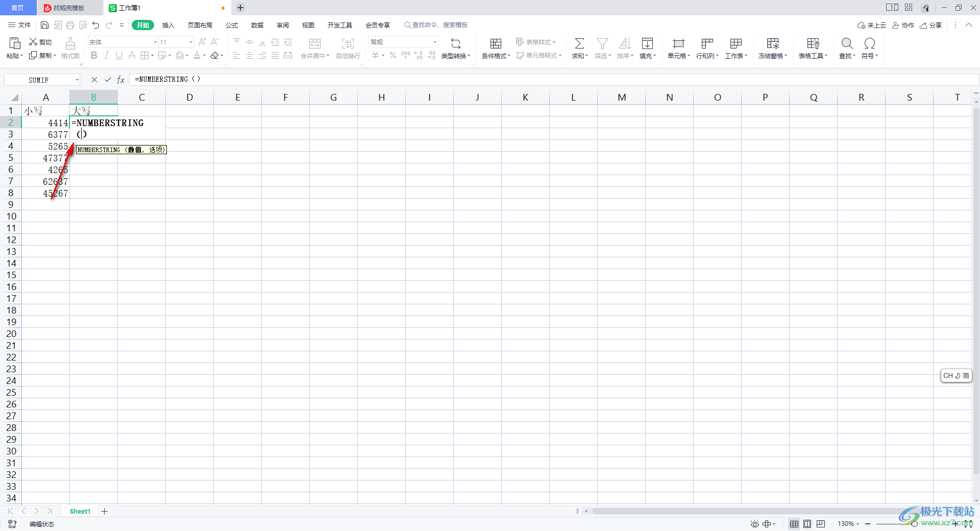Click the Print icon in quick toolbar
Screen dimensions: 980x531
point(70,25)
